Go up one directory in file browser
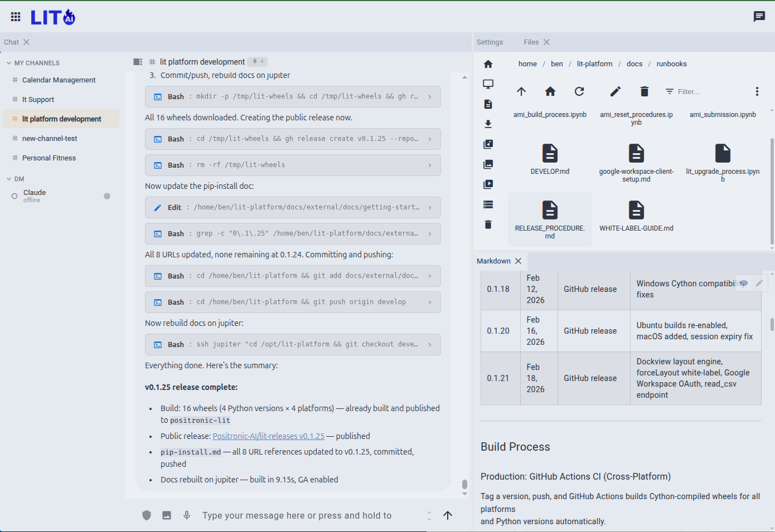This screenshot has height=532, width=775. coord(521,91)
